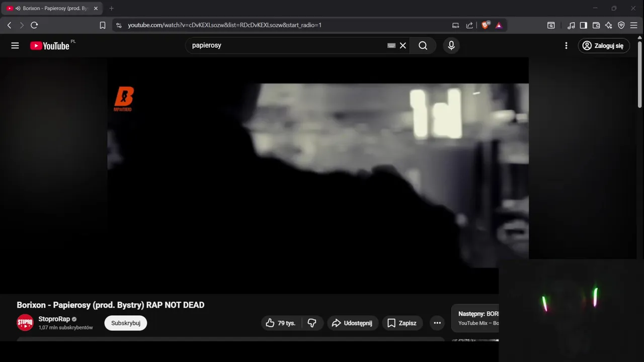Click the RapNotDead logo watermark in video
Viewport: 644px width, 362px height.
[x=124, y=99]
